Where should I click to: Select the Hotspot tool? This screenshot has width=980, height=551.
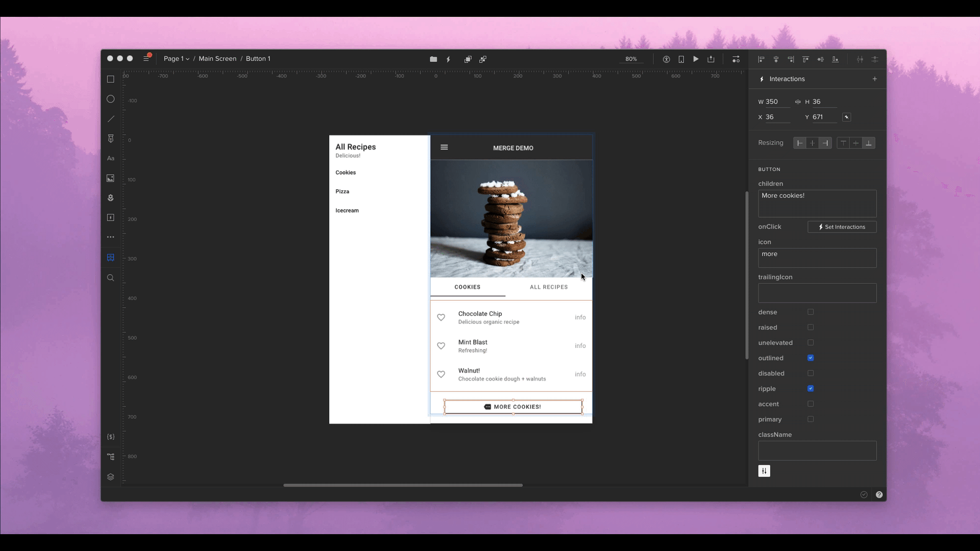click(110, 217)
